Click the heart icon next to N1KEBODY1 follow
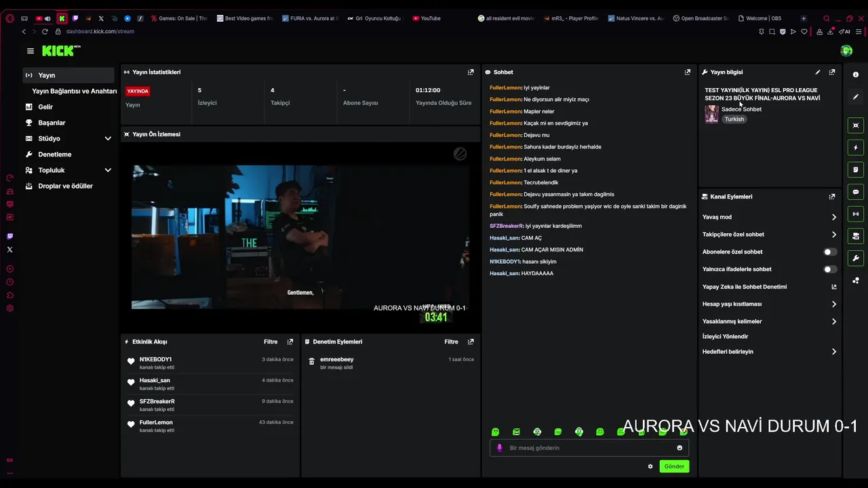868x488 pixels. coord(131,361)
